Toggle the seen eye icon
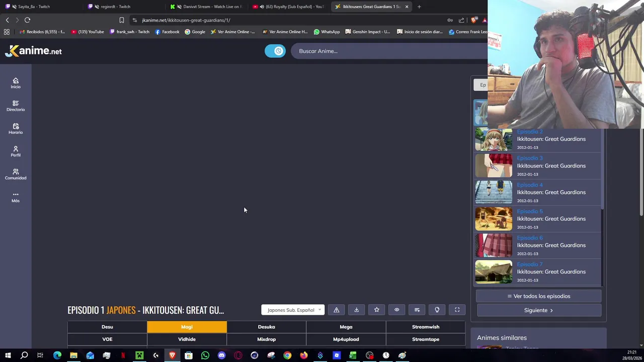The image size is (644, 362). point(396,310)
